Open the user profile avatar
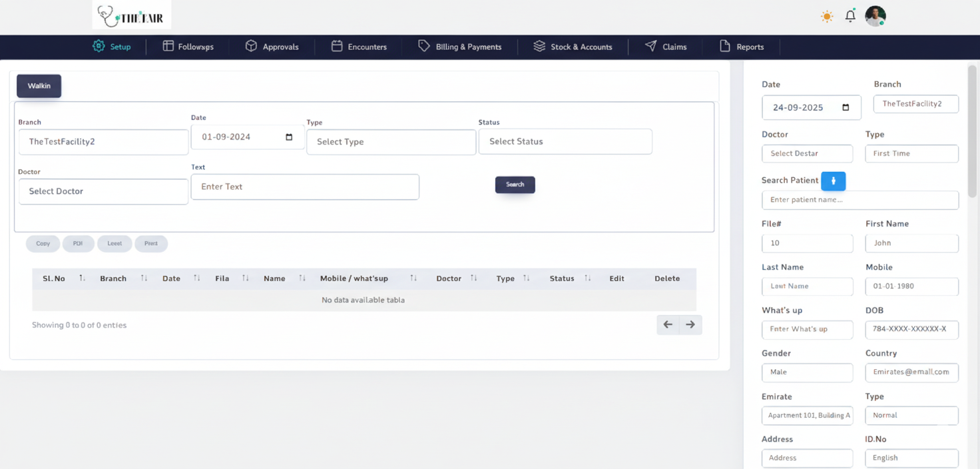Image resolution: width=980 pixels, height=469 pixels. coord(875,16)
